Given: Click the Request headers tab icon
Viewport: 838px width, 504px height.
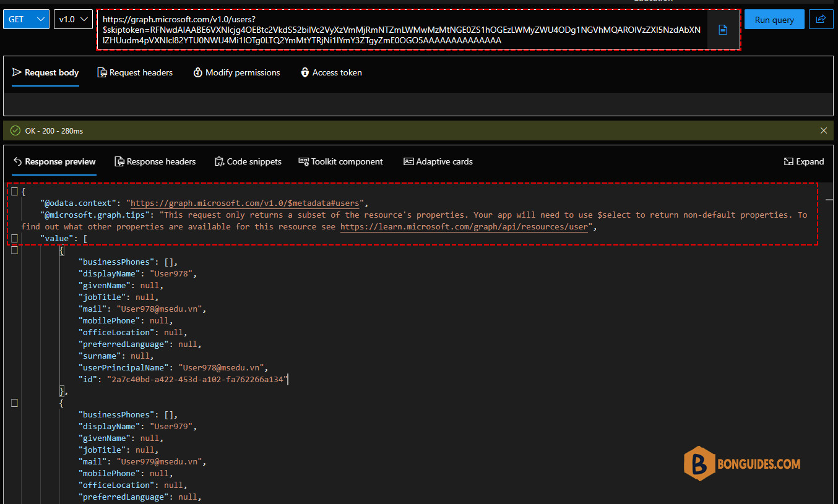Looking at the screenshot, I should (102, 73).
